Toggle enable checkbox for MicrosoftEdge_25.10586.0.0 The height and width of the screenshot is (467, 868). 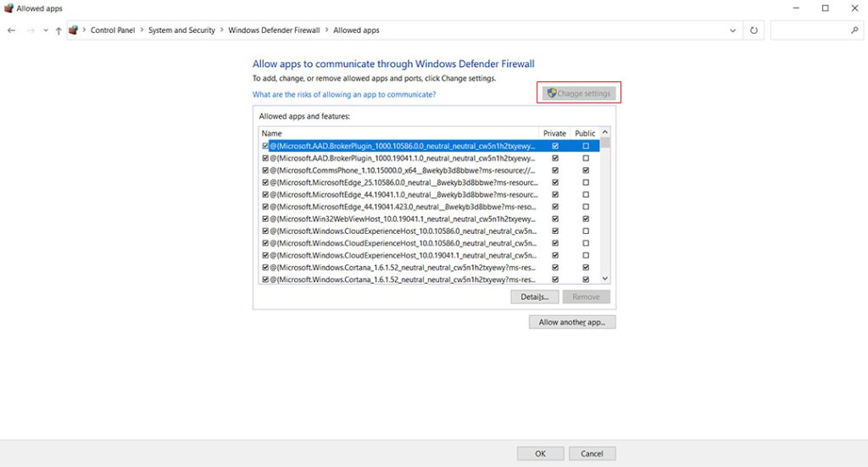(x=265, y=182)
